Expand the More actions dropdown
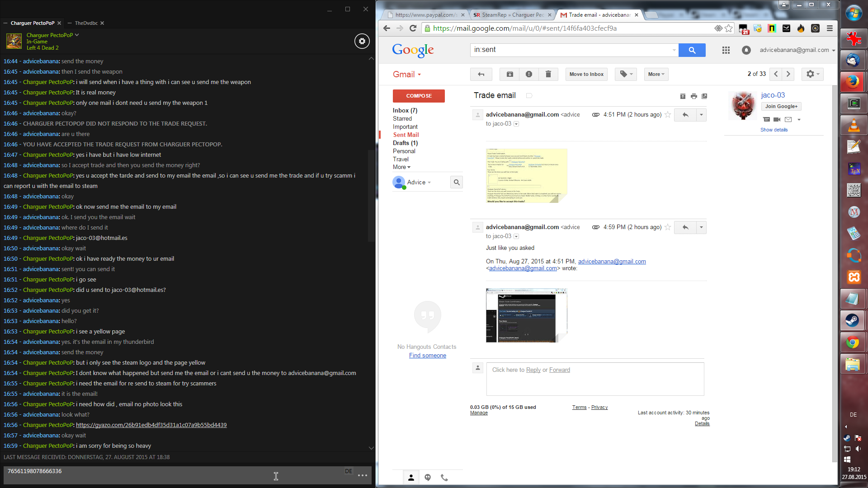 point(656,74)
